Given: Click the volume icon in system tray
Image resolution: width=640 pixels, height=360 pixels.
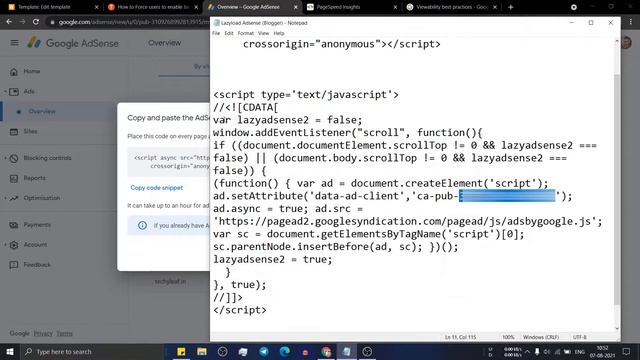Looking at the screenshot, I should (x=547, y=351).
